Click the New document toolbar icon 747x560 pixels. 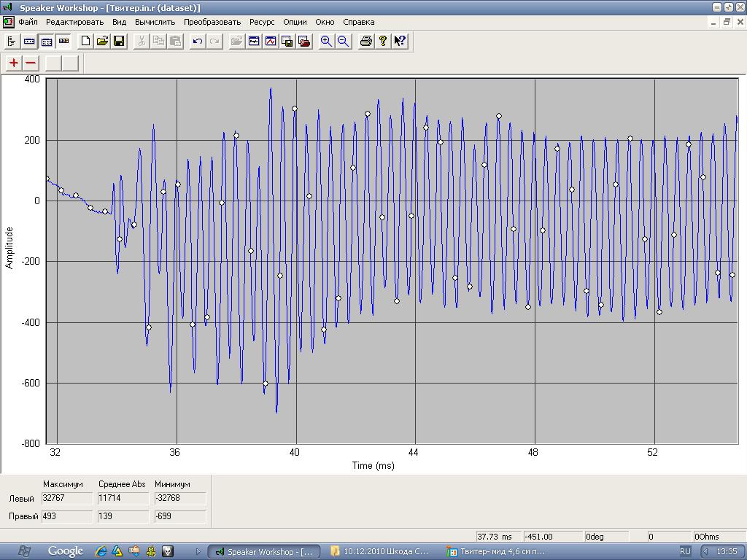coord(86,42)
